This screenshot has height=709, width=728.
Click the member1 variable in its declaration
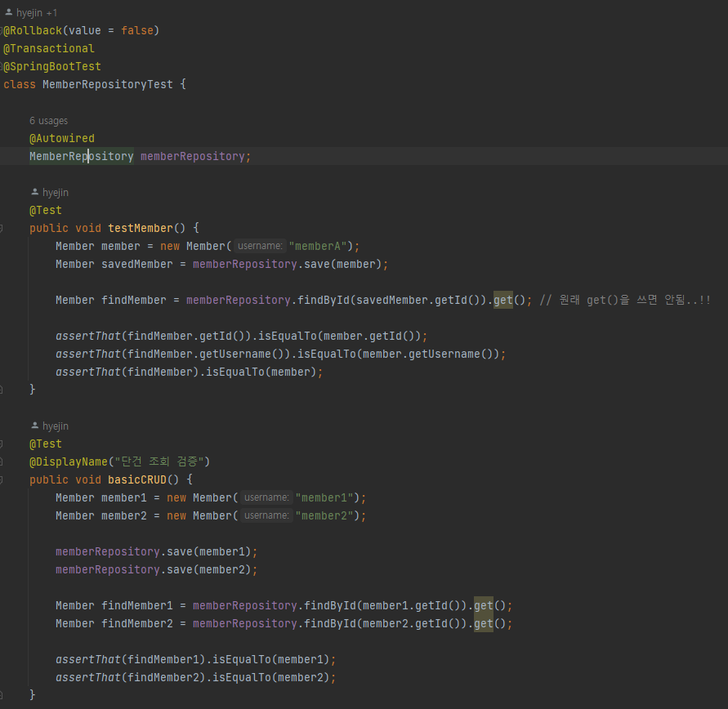(124, 498)
